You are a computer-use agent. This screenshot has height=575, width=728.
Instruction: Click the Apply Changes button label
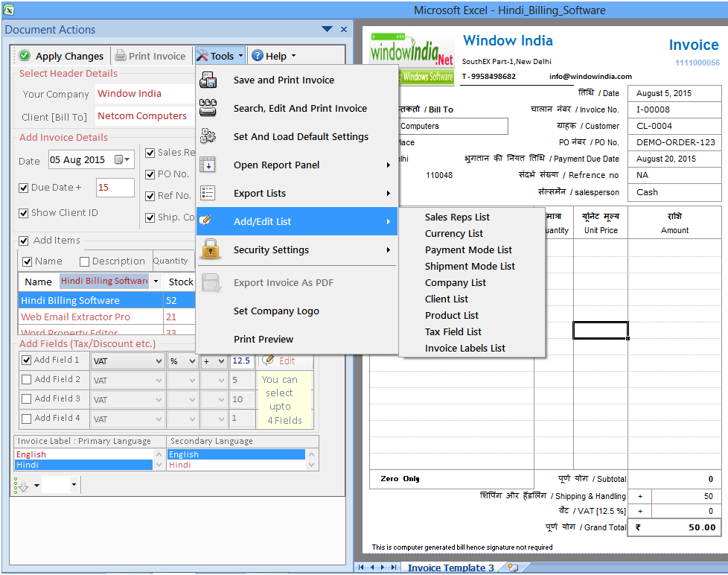pos(69,56)
